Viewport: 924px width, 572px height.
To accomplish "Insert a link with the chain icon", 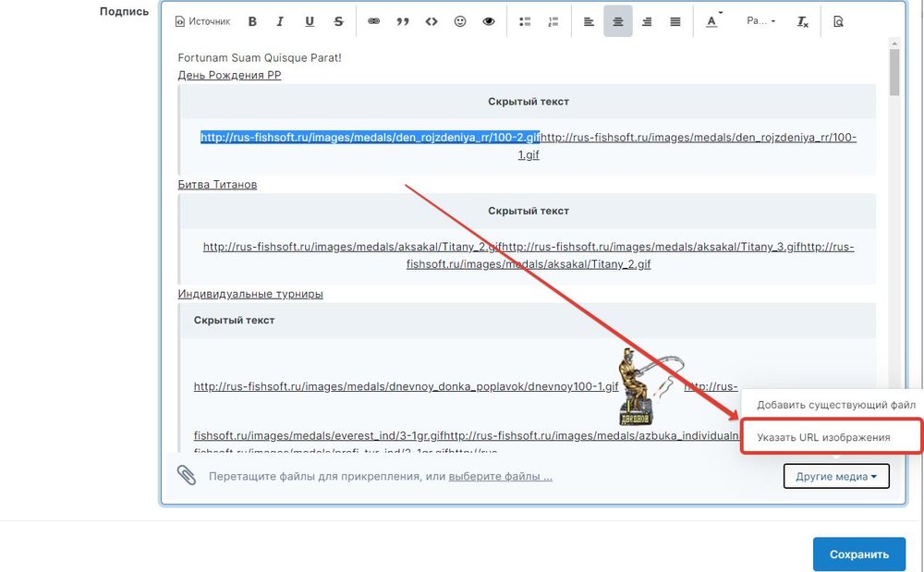I will [373, 21].
